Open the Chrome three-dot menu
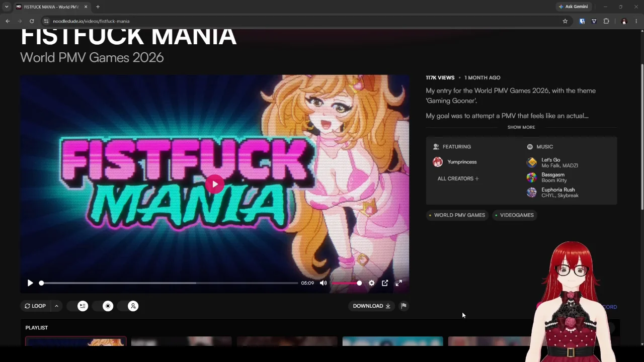The image size is (644, 362). (636, 21)
